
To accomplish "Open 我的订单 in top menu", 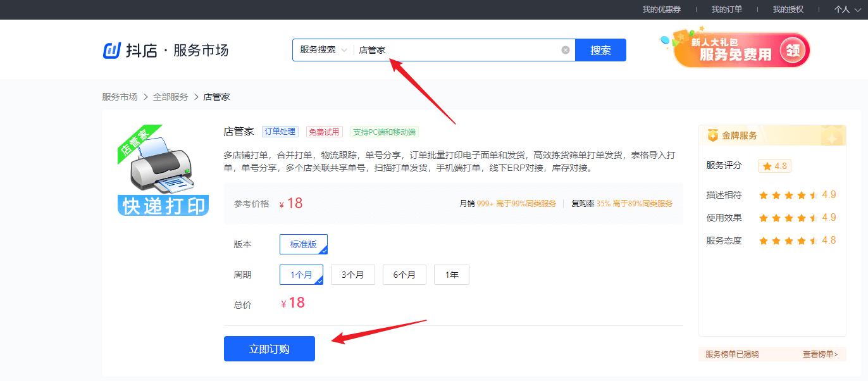I will pyautogui.click(x=726, y=9).
